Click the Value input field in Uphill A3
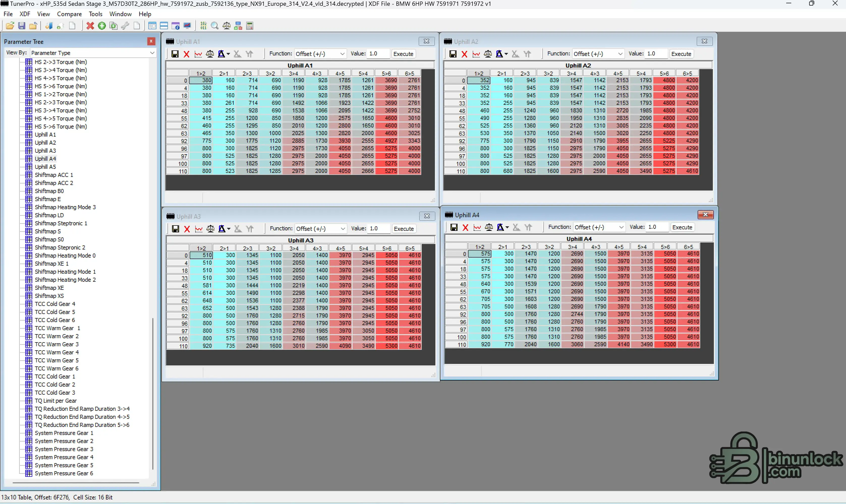 [379, 229]
